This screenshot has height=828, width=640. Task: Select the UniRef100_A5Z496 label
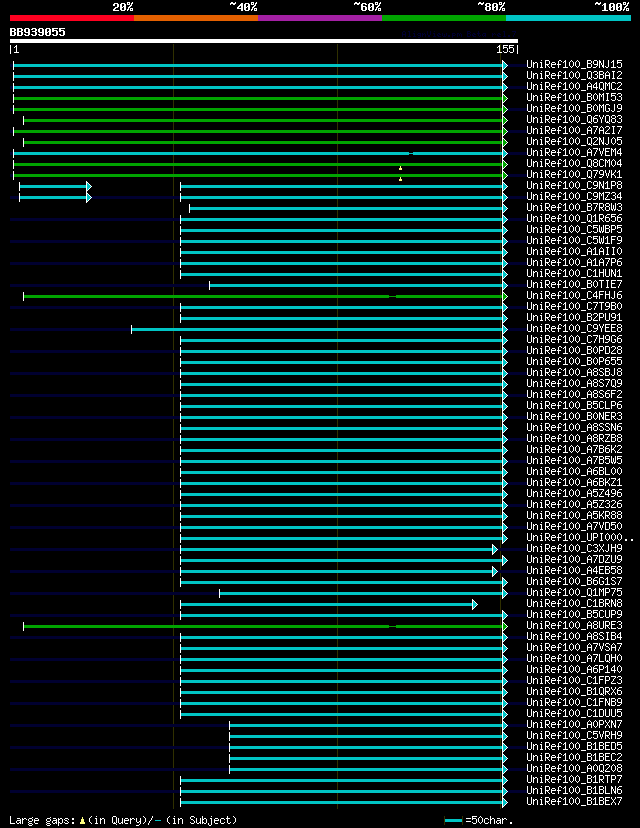tap(574, 493)
